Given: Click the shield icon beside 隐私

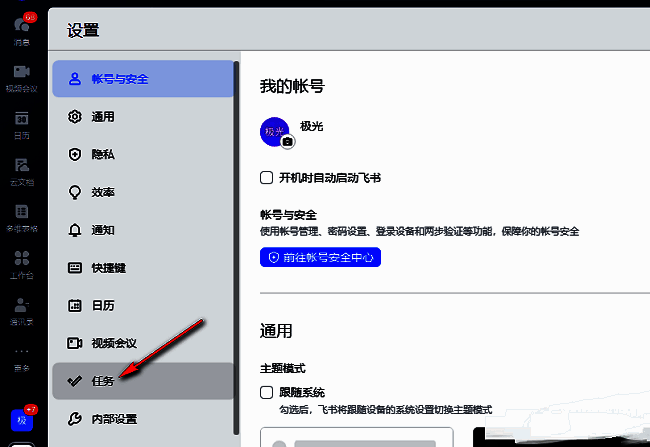Looking at the screenshot, I should pyautogui.click(x=75, y=154).
